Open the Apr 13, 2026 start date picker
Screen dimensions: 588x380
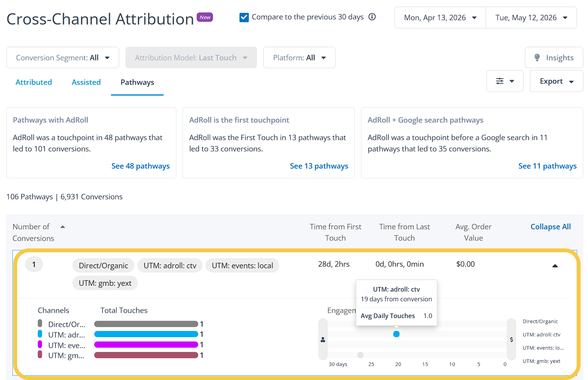coord(440,18)
